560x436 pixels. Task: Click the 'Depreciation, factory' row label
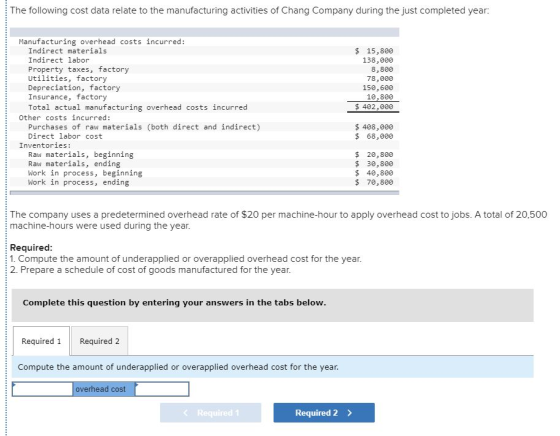[x=74, y=88]
